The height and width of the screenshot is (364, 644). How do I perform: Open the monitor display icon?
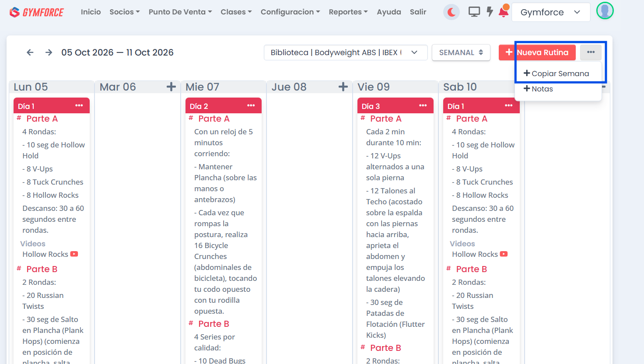474,12
